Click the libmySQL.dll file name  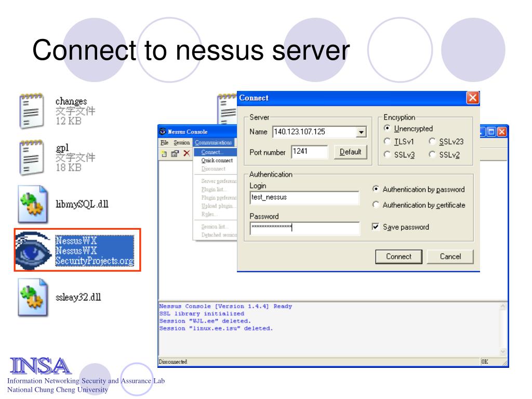tap(82, 204)
